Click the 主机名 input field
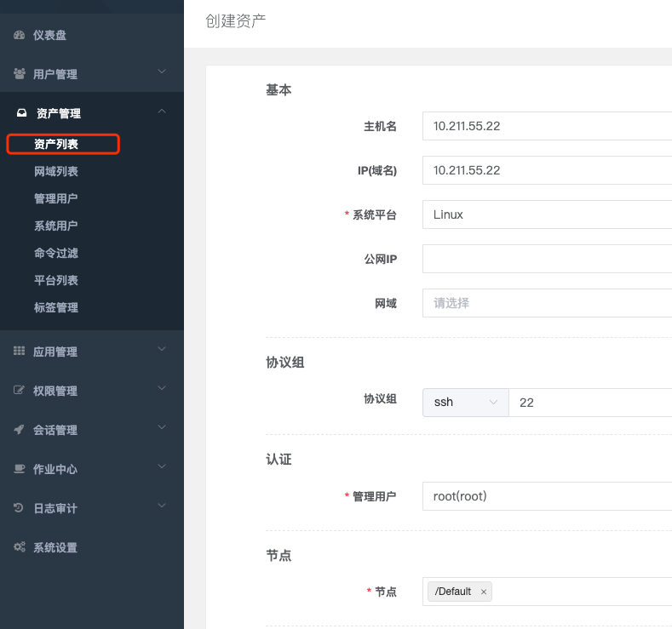Image resolution: width=672 pixels, height=629 pixels. coord(547,126)
